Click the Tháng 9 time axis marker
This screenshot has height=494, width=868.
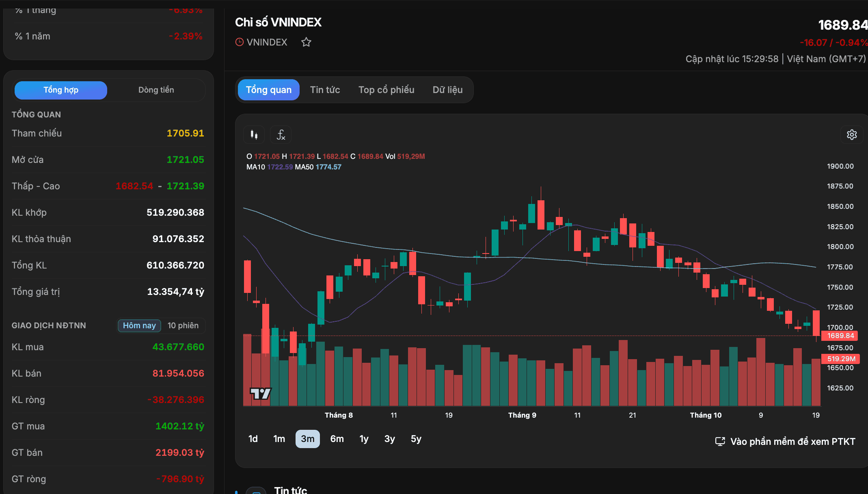coord(522,415)
